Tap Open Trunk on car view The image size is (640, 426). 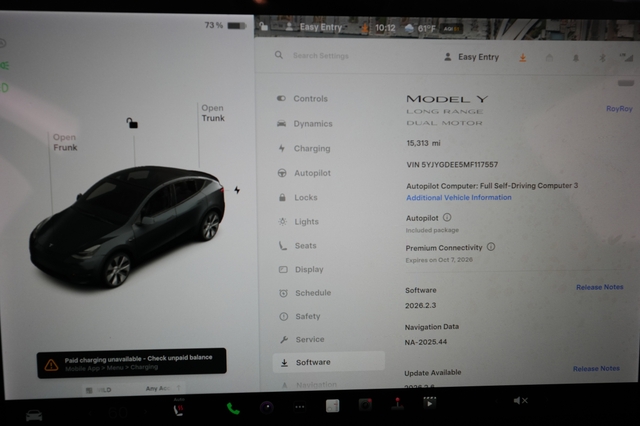213,113
